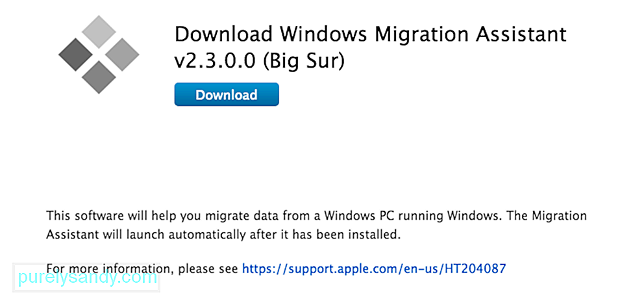
Task: Click the "For more information, please see" text
Action: 142,269
